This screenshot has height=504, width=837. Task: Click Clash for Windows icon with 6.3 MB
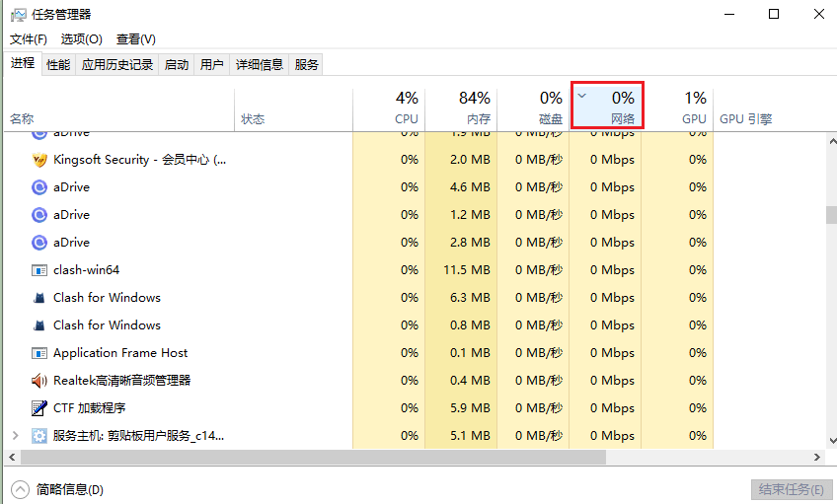(38, 298)
